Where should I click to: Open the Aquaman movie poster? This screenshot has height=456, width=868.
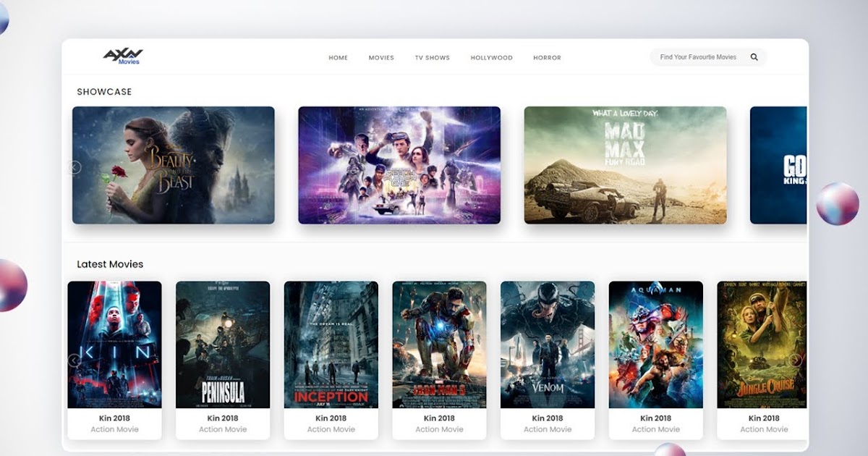pos(655,342)
